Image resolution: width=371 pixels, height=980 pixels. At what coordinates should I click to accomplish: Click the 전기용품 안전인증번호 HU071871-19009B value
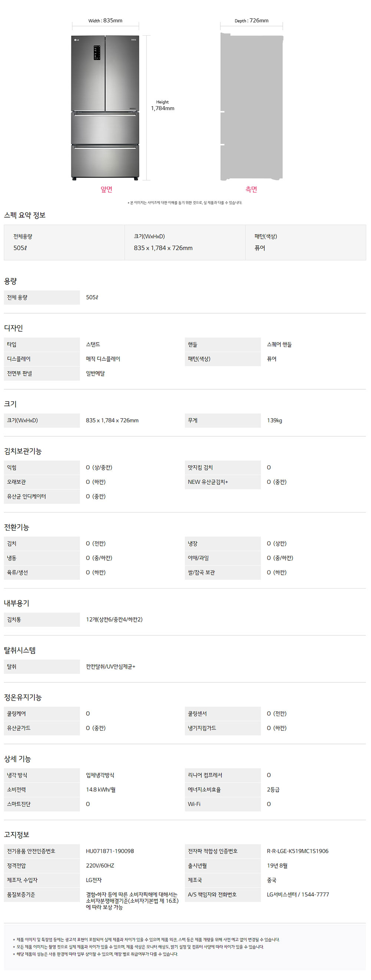click(110, 851)
